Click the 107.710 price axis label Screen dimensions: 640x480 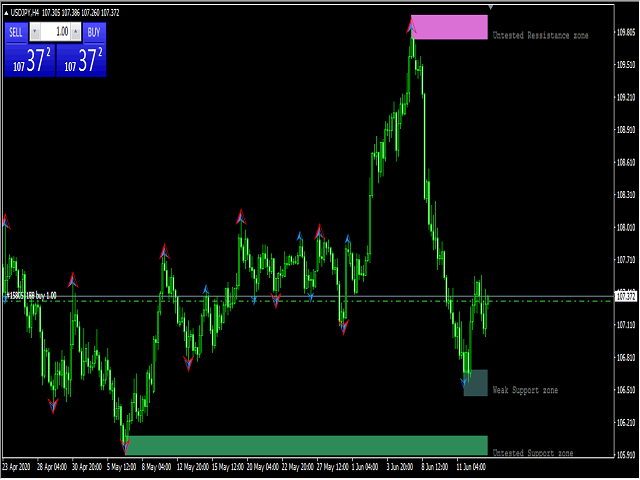[x=625, y=260]
